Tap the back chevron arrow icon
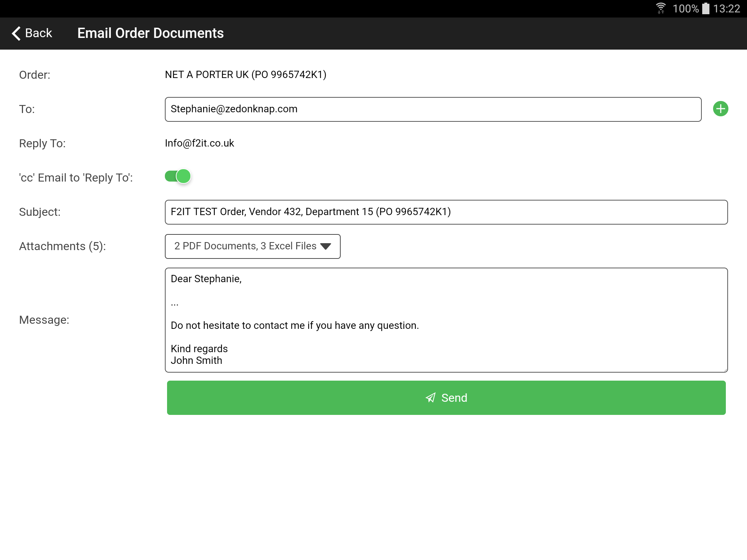747x560 pixels. coord(16,33)
